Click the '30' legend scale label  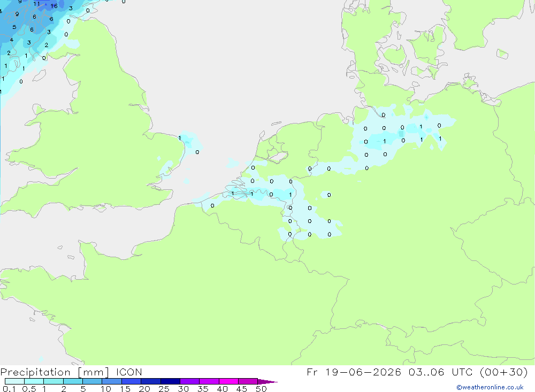[x=184, y=389]
